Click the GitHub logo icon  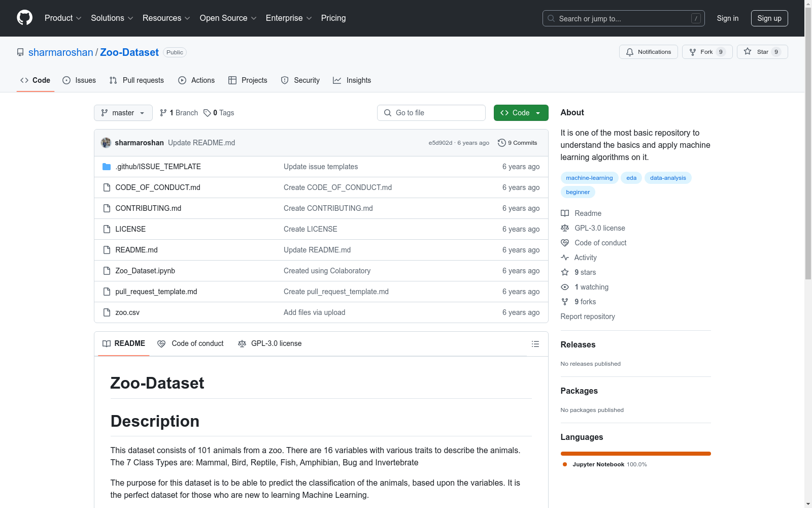[x=24, y=18]
